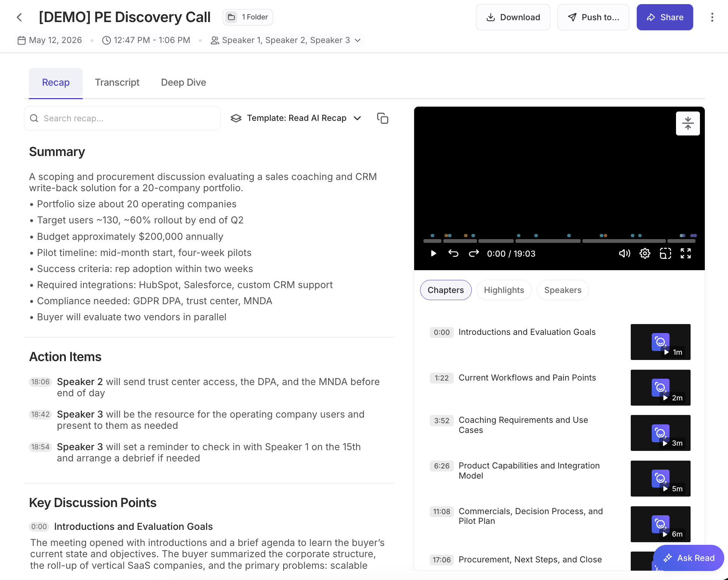Image resolution: width=728 pixels, height=580 pixels.
Task: Switch to Speakers view
Action: [x=563, y=290]
